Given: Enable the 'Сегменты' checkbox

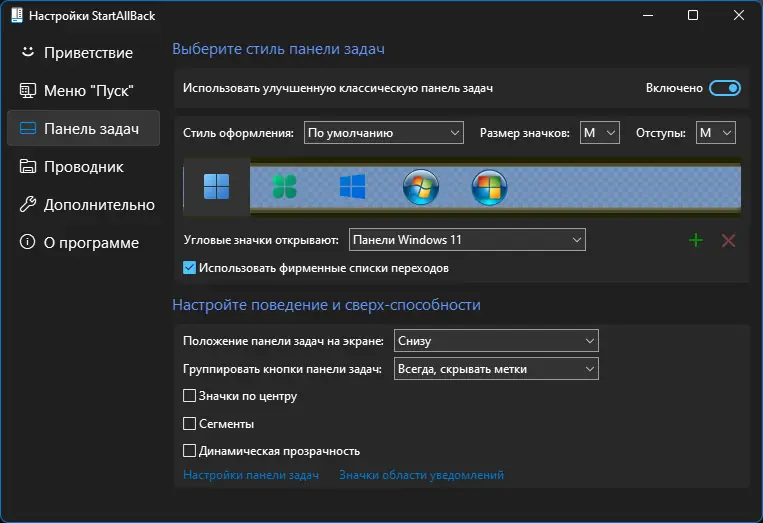Looking at the screenshot, I should 189,423.
